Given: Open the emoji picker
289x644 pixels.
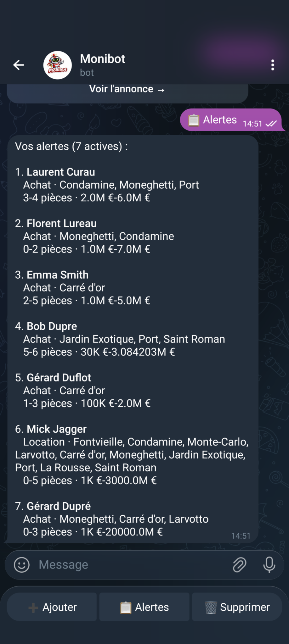Looking at the screenshot, I should 22,565.
